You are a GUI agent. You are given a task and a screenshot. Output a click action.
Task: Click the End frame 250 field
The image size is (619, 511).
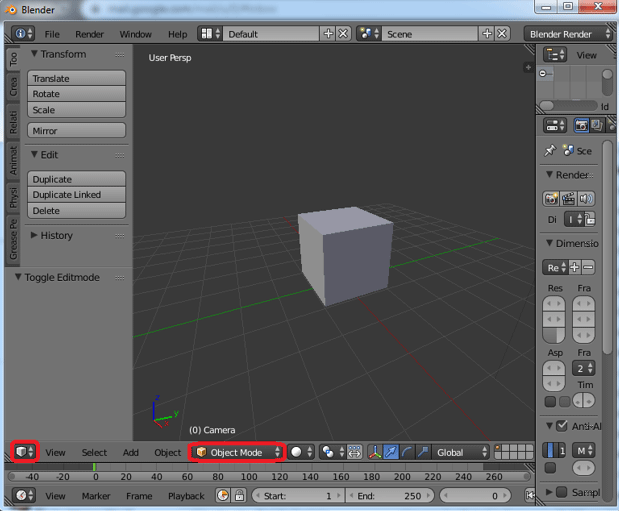pos(390,496)
